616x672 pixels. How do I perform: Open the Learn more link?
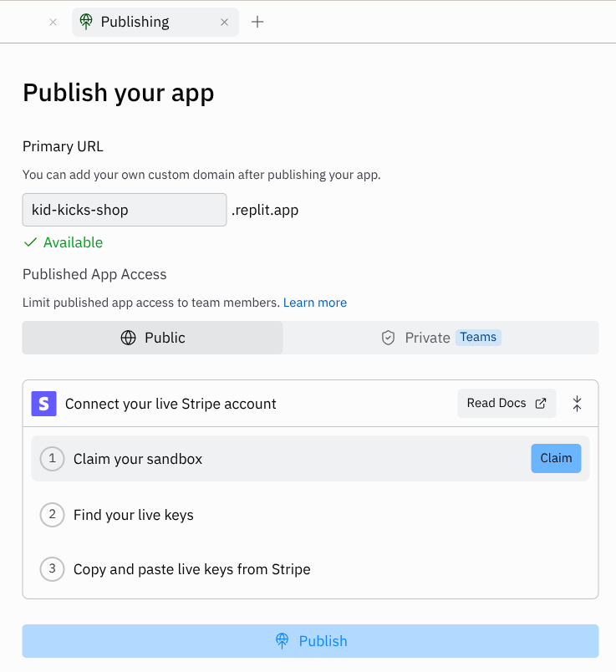(315, 303)
